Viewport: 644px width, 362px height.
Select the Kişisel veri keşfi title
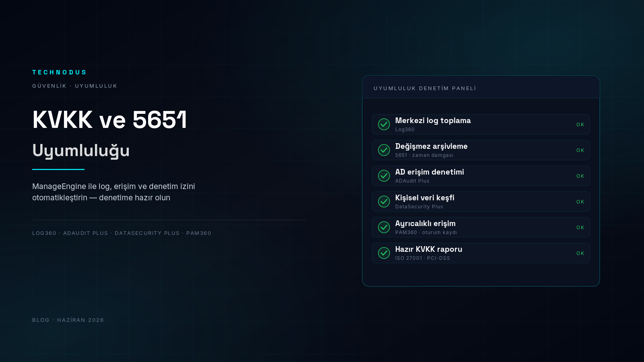[425, 198]
